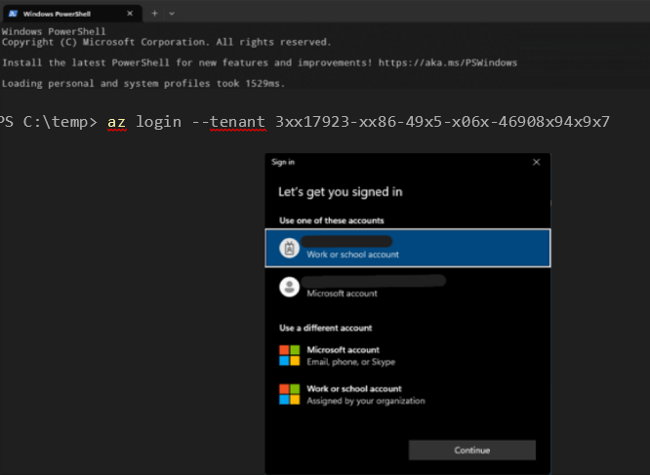Click the personal Microsoft account avatar icon
Image resolution: width=650 pixels, height=475 pixels.
(x=289, y=287)
